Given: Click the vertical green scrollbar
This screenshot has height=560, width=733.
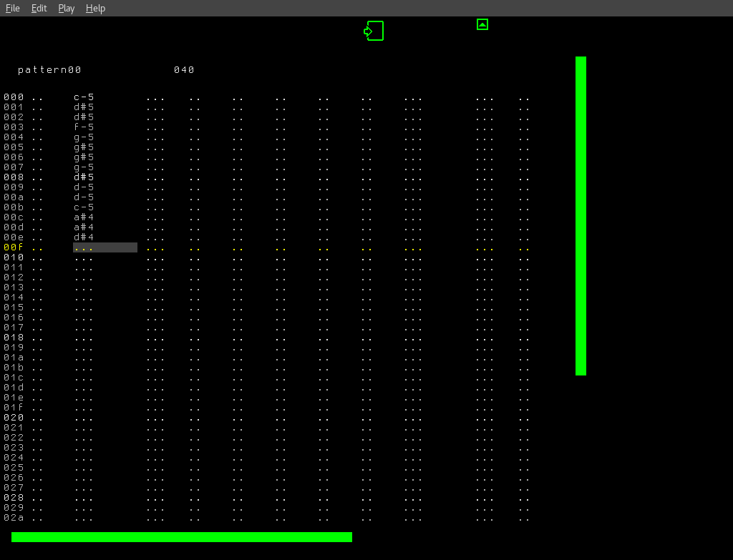Looking at the screenshot, I should pyautogui.click(x=581, y=215).
